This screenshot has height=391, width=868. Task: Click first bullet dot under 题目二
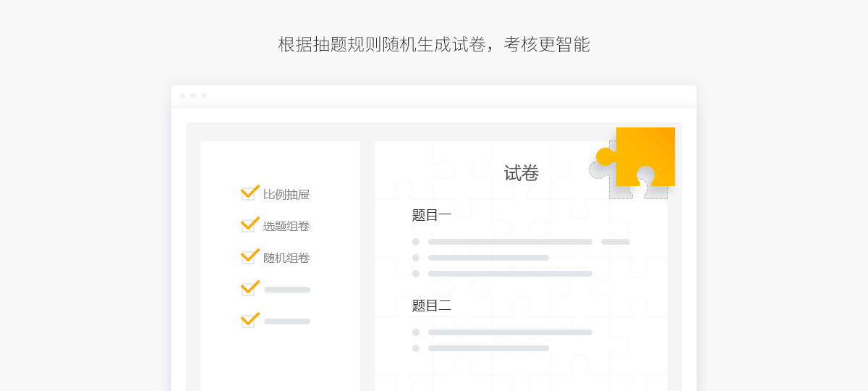pos(416,332)
